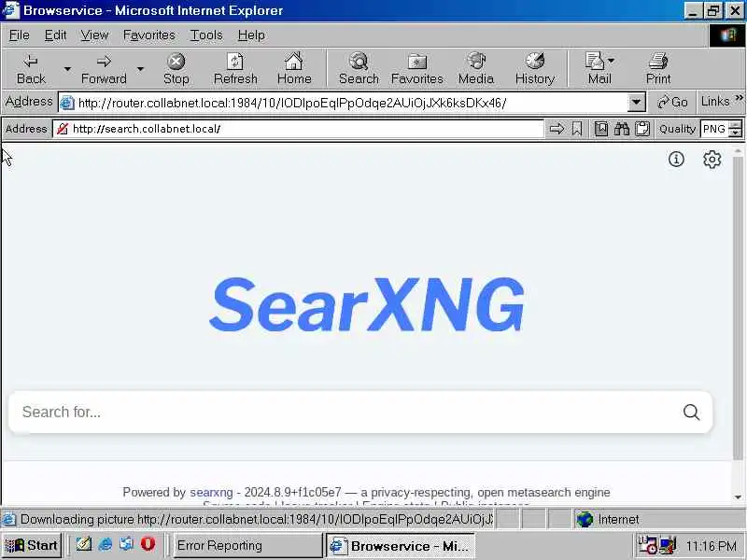Click the page scrollbar up arrow

[x=738, y=151]
